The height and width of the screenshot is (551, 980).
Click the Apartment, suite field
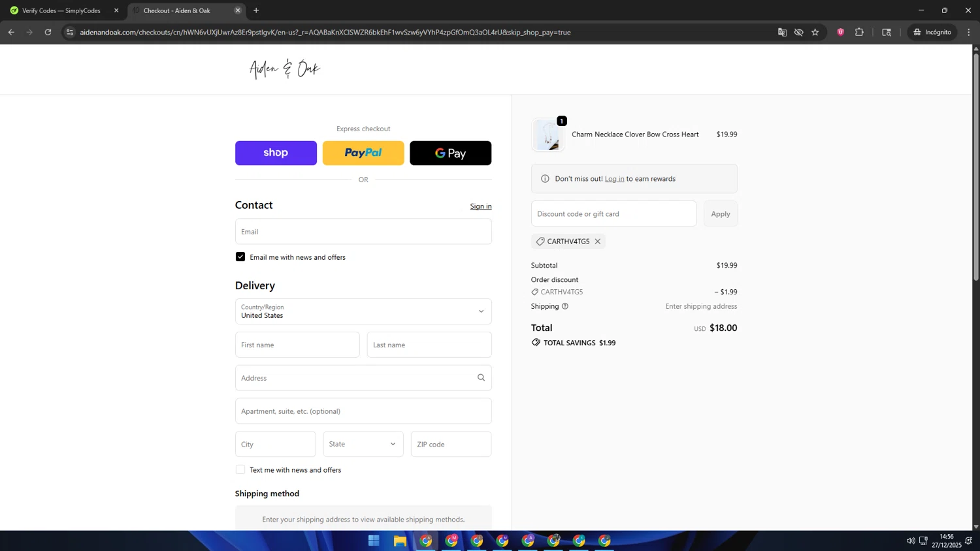tap(363, 411)
